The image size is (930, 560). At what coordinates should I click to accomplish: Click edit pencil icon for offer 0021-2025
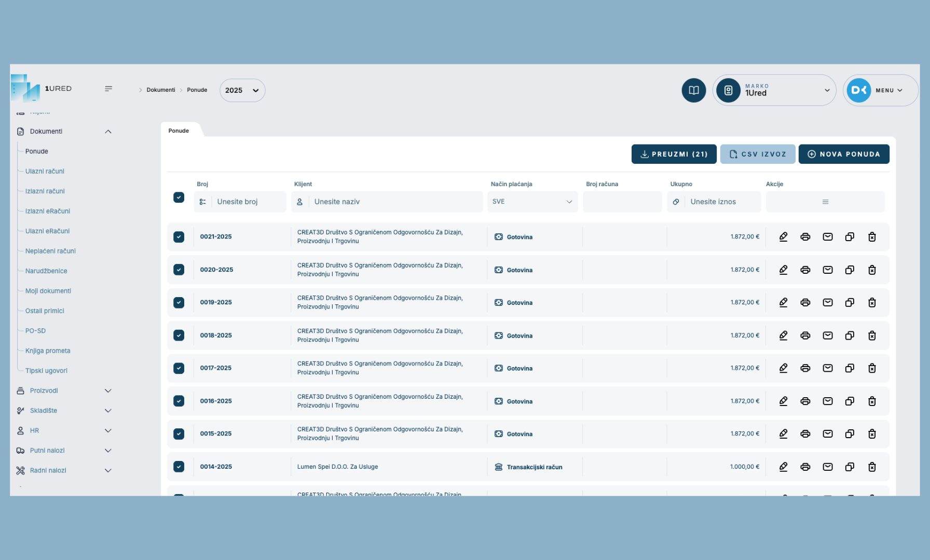click(x=783, y=237)
